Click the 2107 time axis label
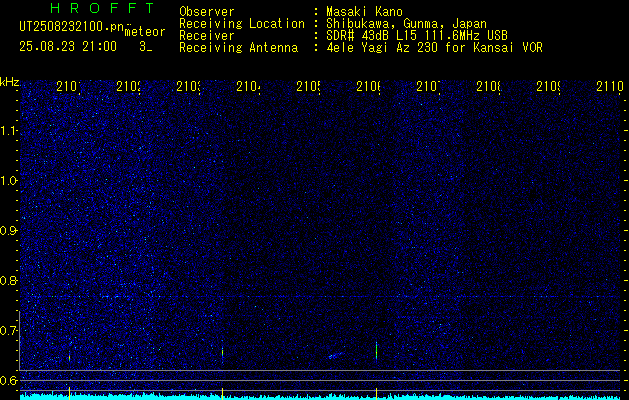 tap(428, 86)
